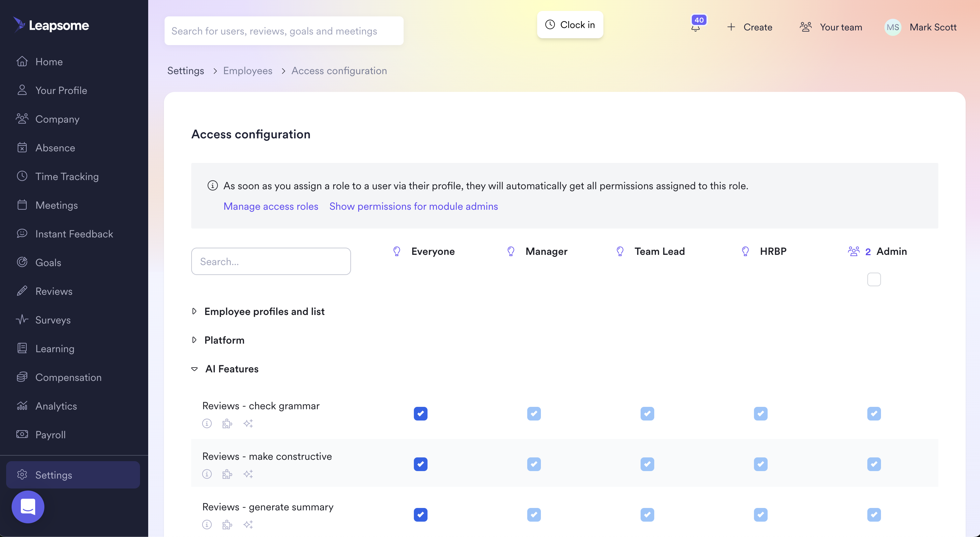Screen dimensions: 980x537
Task: Click lightbulb icon beside HRBP
Action: 745,251
